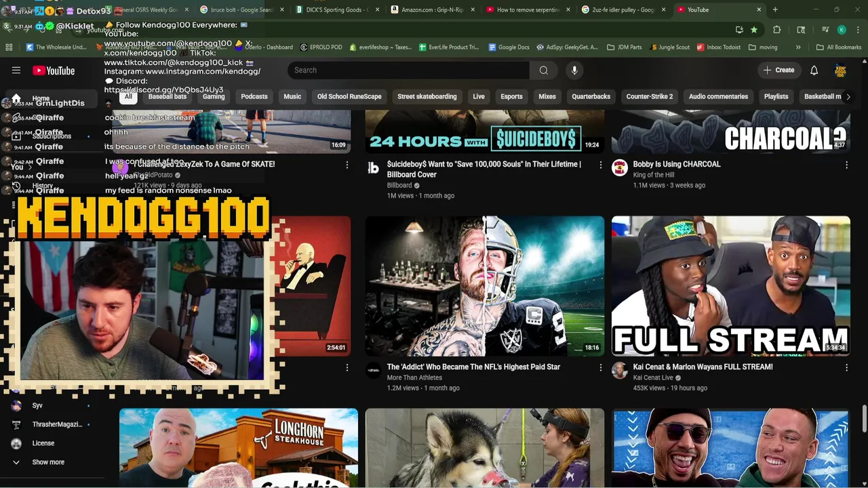
Task: Click the Chrome apps grid icon in bookmarks bar
Action: [9, 47]
